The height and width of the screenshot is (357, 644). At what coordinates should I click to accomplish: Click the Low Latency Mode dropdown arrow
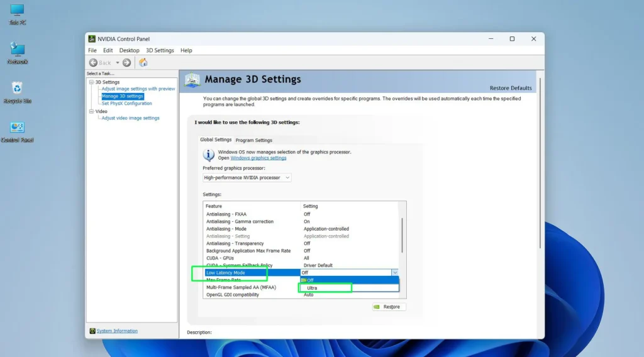tap(395, 273)
